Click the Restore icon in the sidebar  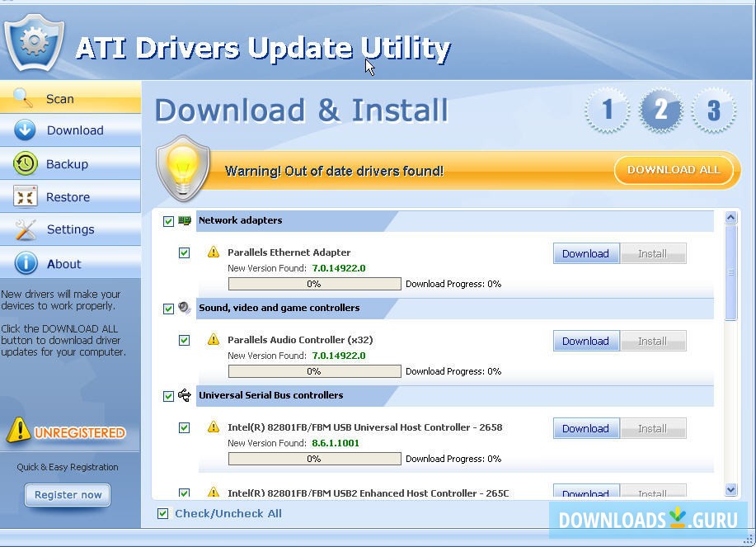coord(23,196)
